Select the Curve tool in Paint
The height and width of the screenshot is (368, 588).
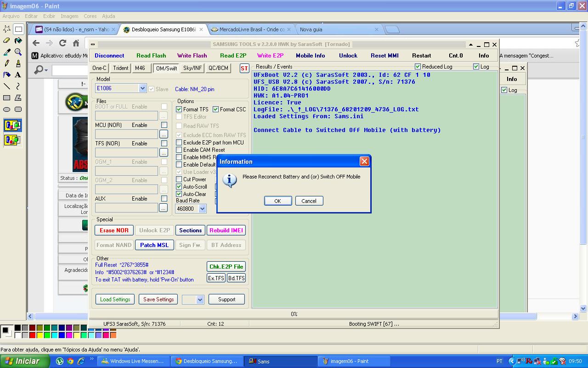[x=18, y=86]
